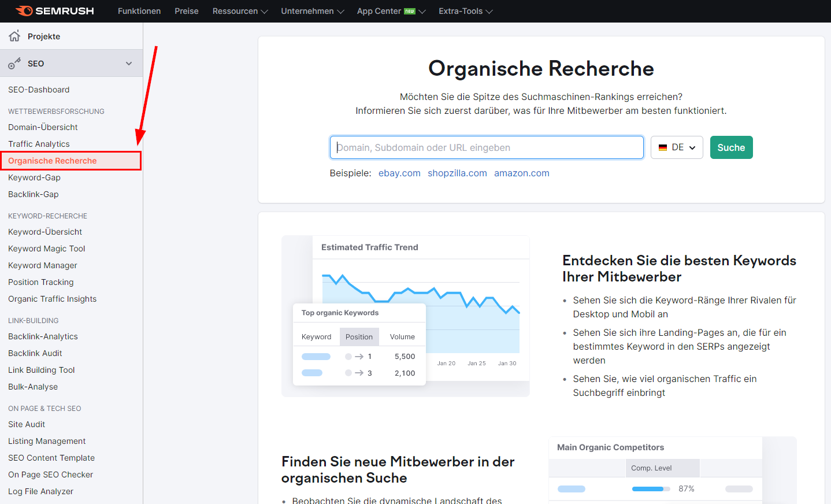The height and width of the screenshot is (504, 831).
Task: Open Listing Management
Action: [x=47, y=441]
